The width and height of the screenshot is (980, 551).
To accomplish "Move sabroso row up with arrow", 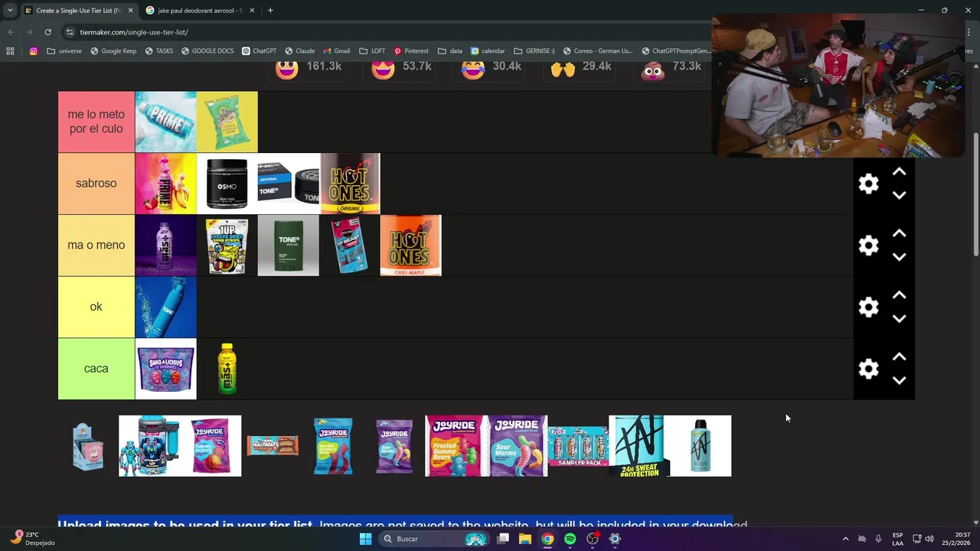I will (x=900, y=172).
